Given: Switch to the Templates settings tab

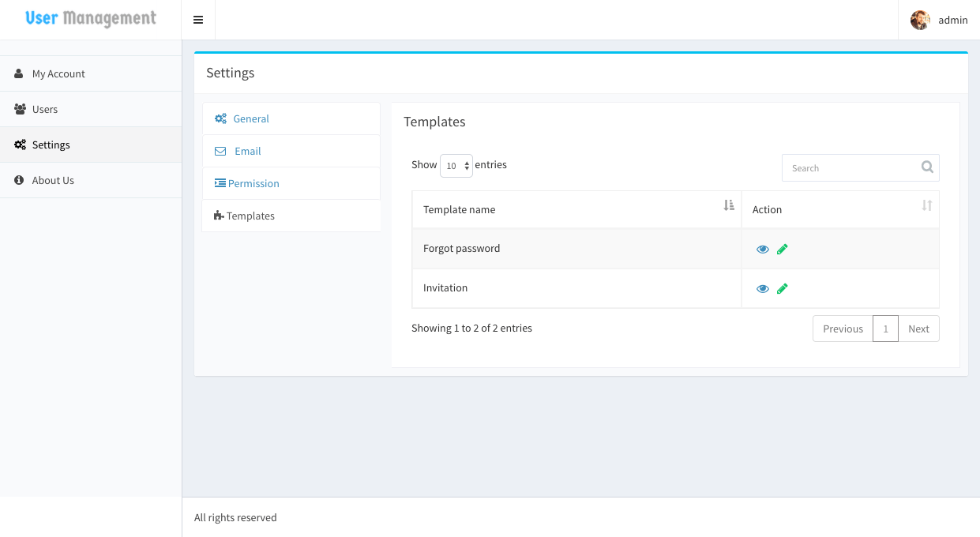Looking at the screenshot, I should coord(291,216).
